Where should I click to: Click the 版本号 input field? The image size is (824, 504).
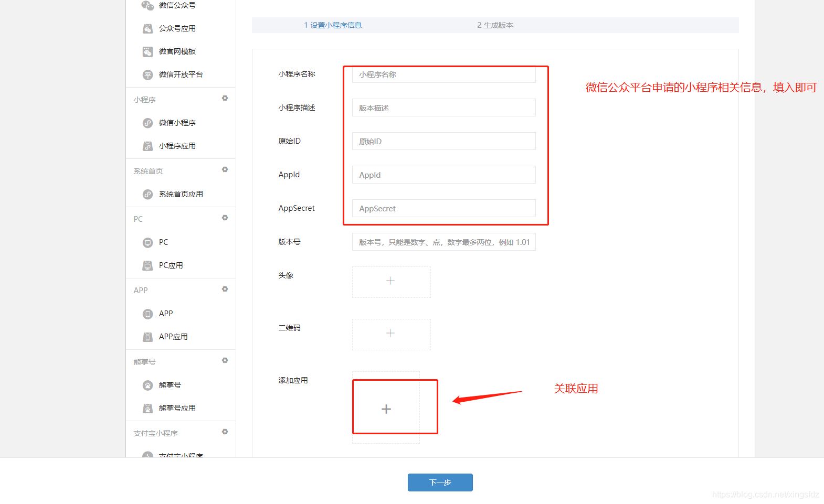(443, 242)
